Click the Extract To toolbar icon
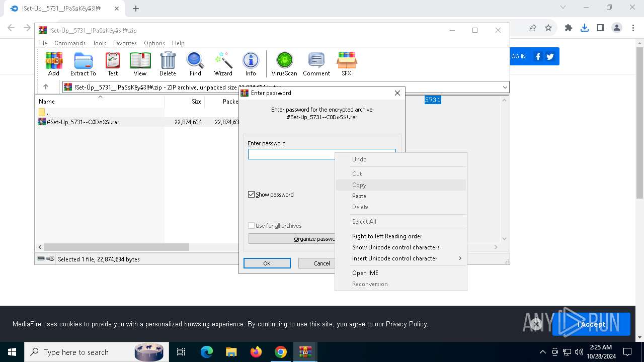The image size is (644, 362). click(x=83, y=64)
